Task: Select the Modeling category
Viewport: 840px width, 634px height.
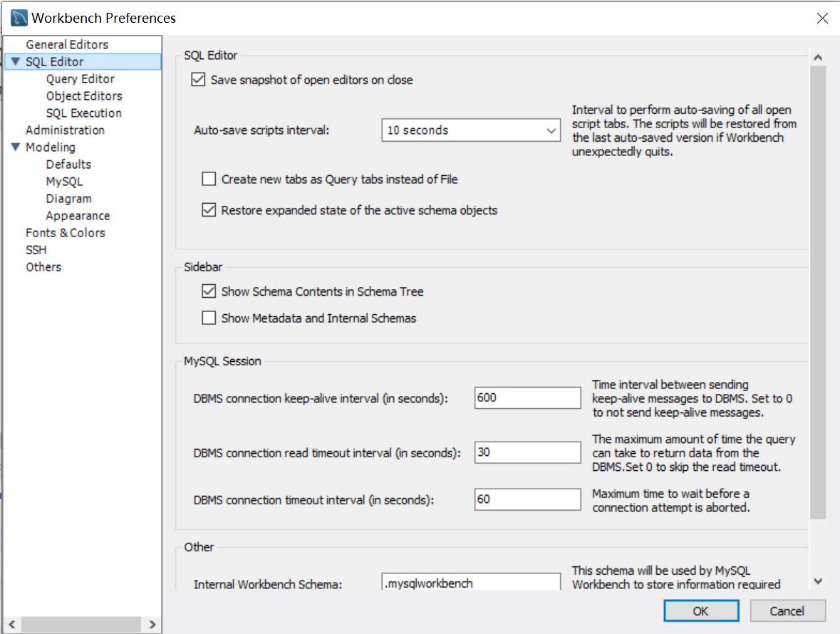Action: 51,147
